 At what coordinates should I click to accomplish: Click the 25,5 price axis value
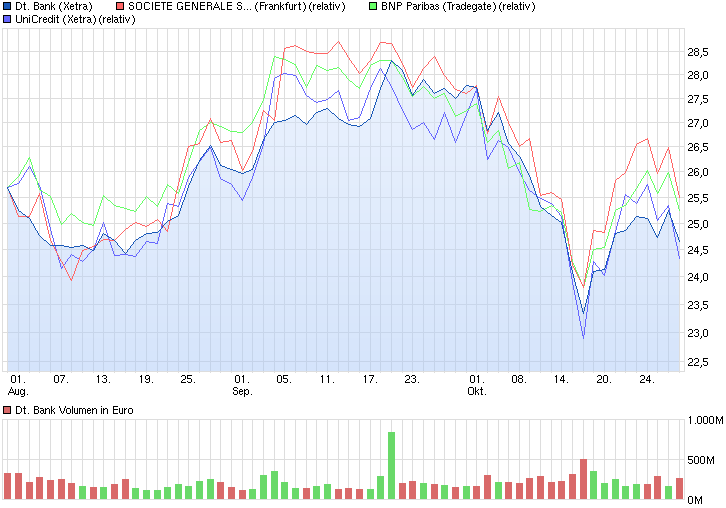click(698, 198)
